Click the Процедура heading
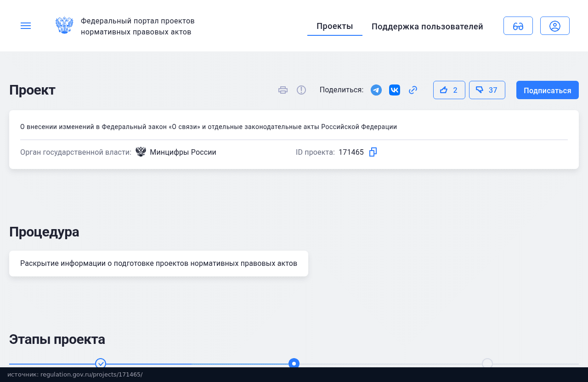Screen dimensions: 588x382 click(x=44, y=232)
